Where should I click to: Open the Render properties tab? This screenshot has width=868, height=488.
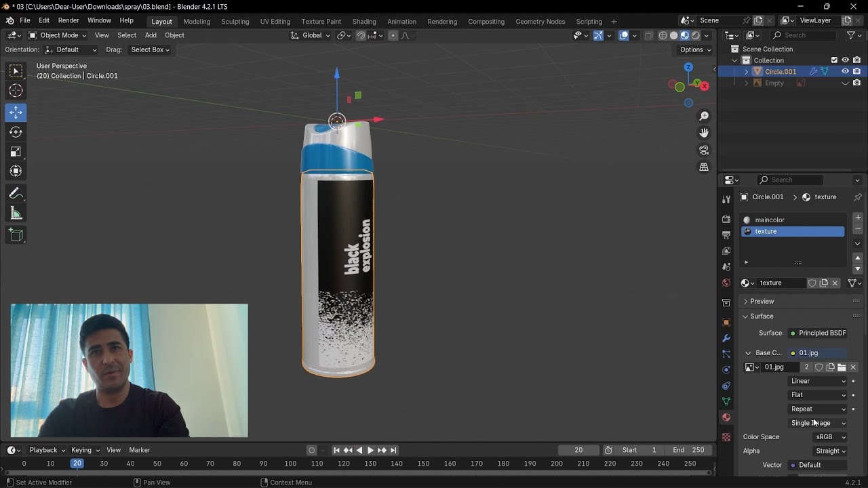coord(726,220)
